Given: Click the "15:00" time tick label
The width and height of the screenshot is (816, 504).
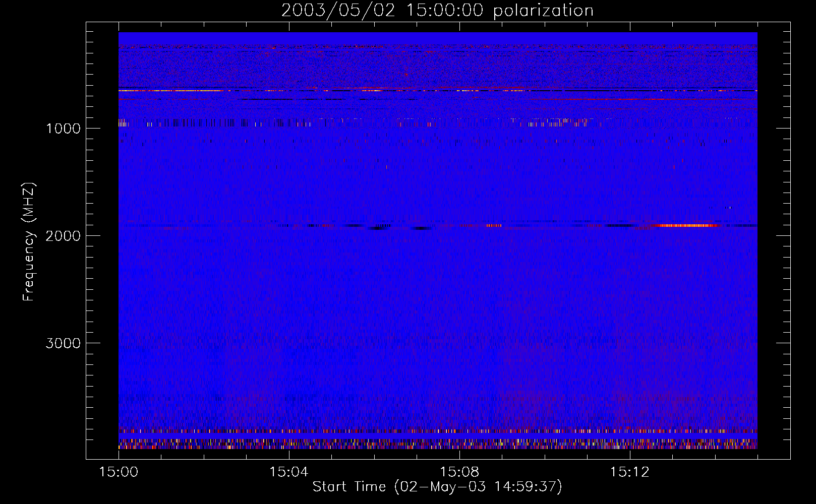Looking at the screenshot, I should click(x=119, y=472).
